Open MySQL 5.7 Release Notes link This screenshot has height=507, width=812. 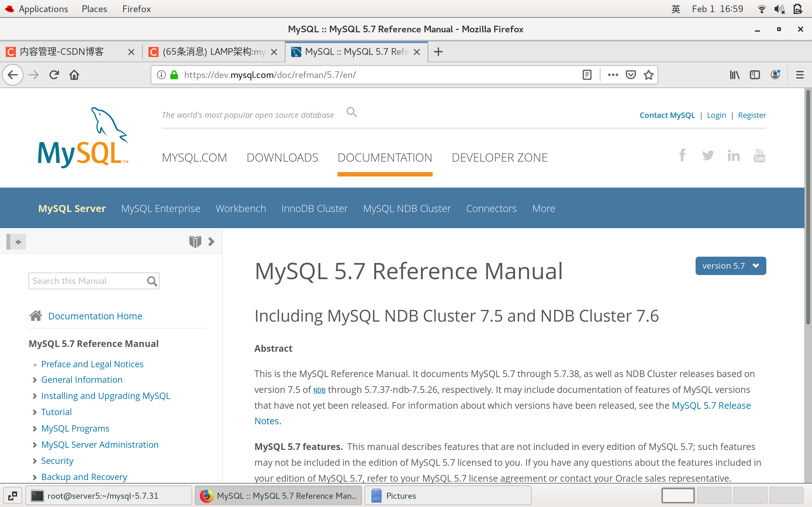[x=711, y=405]
